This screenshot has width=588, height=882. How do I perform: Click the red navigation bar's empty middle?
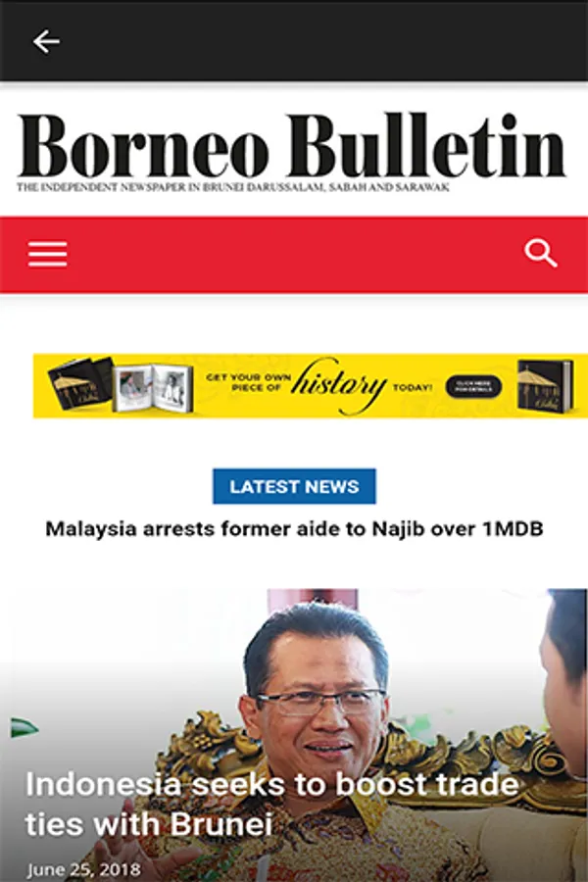coord(294,254)
